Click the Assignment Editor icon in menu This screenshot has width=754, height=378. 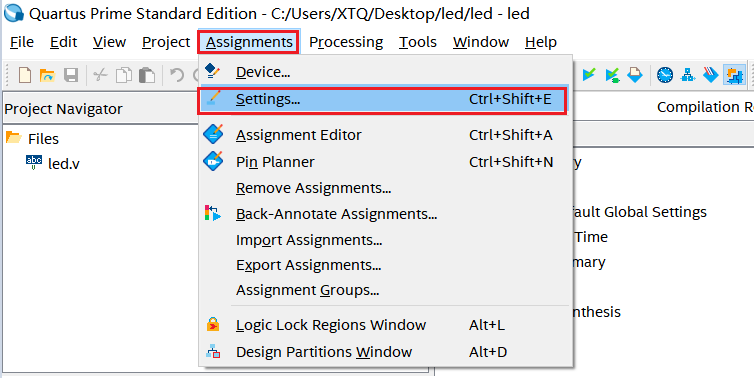click(x=213, y=134)
